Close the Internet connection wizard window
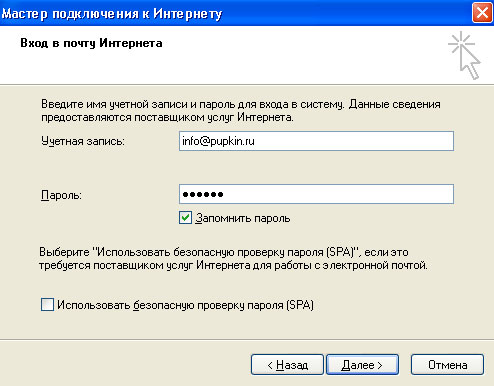This screenshot has height=386, width=494. 482,13
